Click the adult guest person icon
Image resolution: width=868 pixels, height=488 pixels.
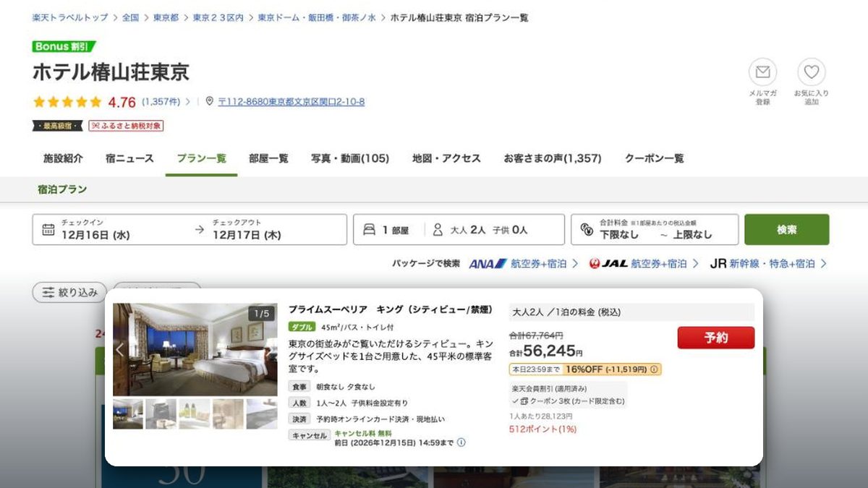438,230
